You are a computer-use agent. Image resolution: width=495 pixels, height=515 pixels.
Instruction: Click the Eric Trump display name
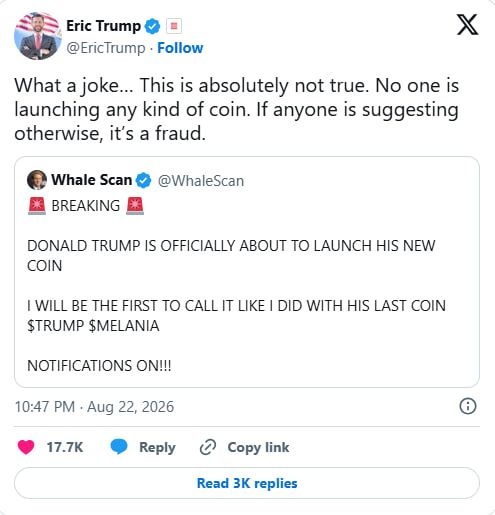[103, 26]
